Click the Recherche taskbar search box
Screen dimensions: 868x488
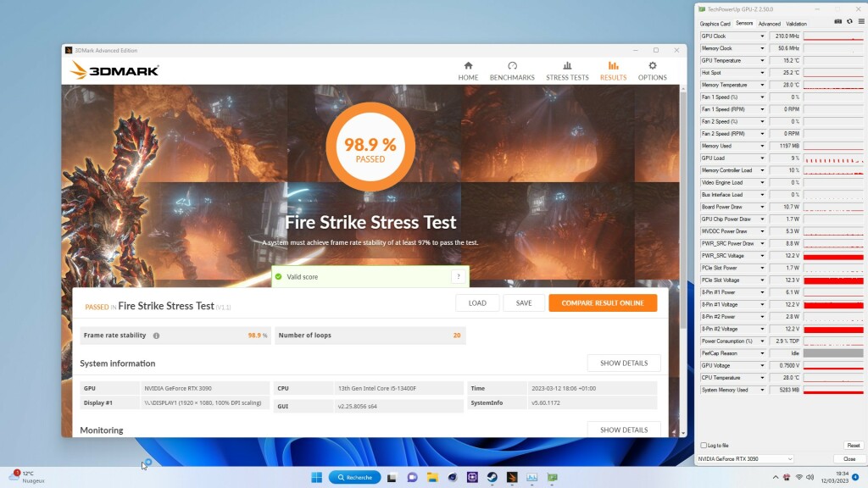pyautogui.click(x=353, y=477)
